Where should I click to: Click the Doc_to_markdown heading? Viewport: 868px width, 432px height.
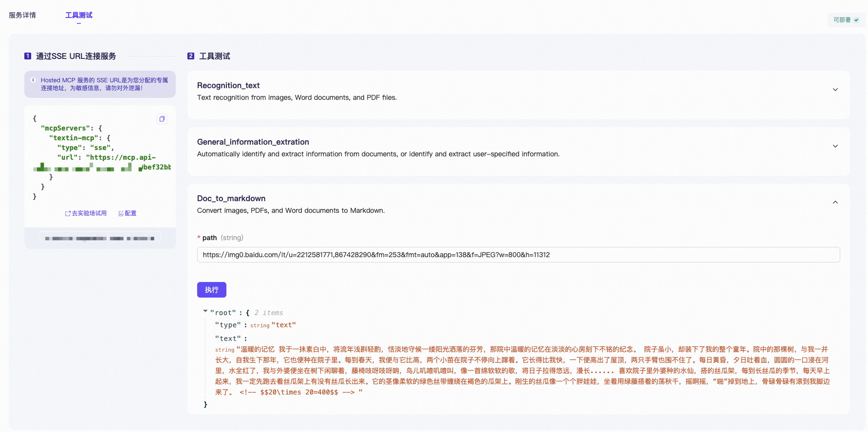[231, 198]
